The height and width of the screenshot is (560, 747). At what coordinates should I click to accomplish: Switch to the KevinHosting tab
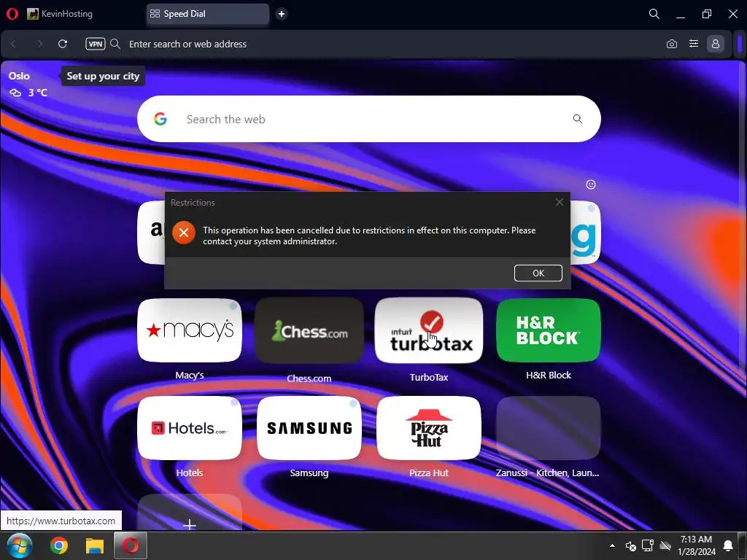tap(60, 14)
